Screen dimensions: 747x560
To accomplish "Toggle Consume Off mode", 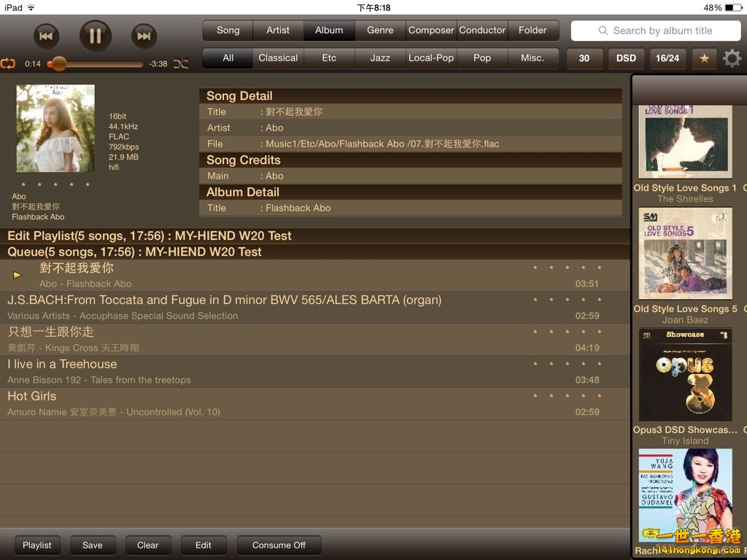I will [x=279, y=545].
